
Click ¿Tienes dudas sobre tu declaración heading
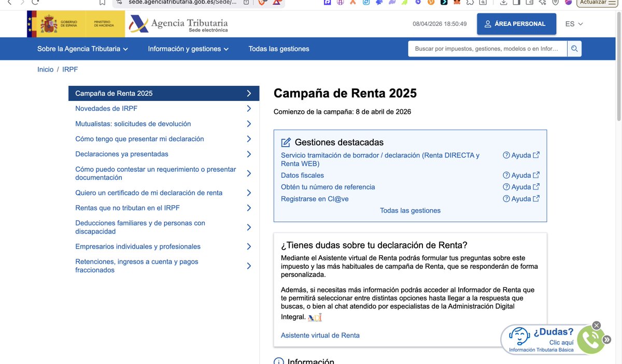[x=374, y=245]
